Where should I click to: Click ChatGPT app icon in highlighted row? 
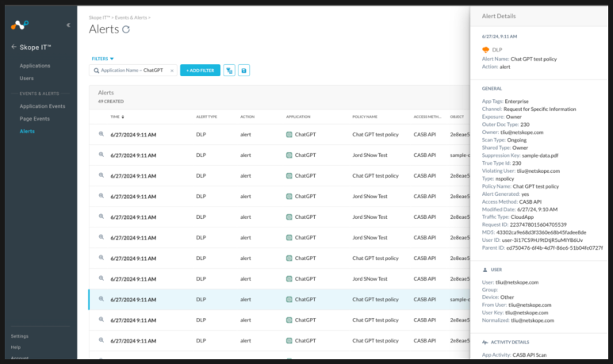tap(289, 300)
